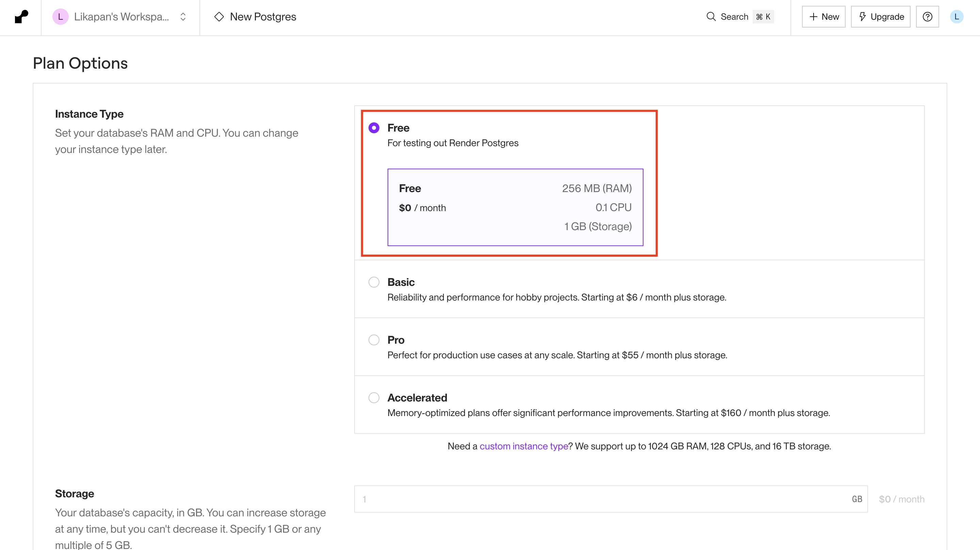Click the workspace switcher chevron arrows
The height and width of the screenshot is (550, 980).
point(183,17)
